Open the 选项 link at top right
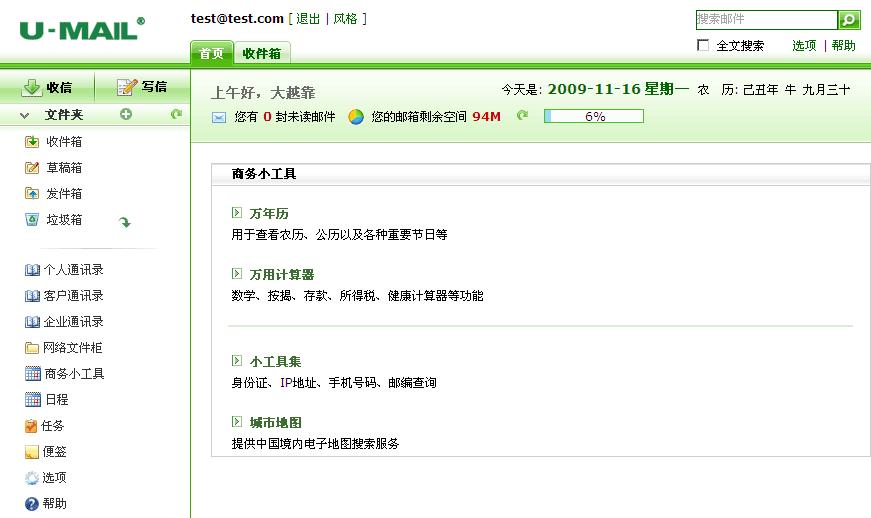 tap(804, 46)
